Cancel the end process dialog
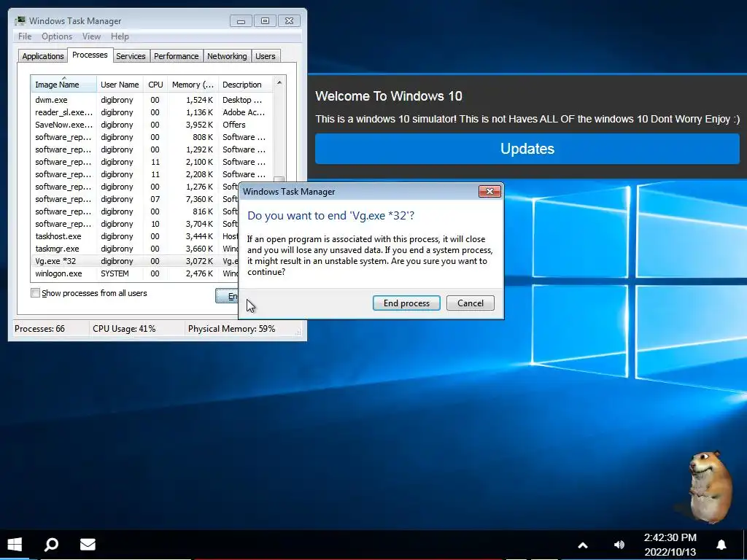 [x=471, y=303]
